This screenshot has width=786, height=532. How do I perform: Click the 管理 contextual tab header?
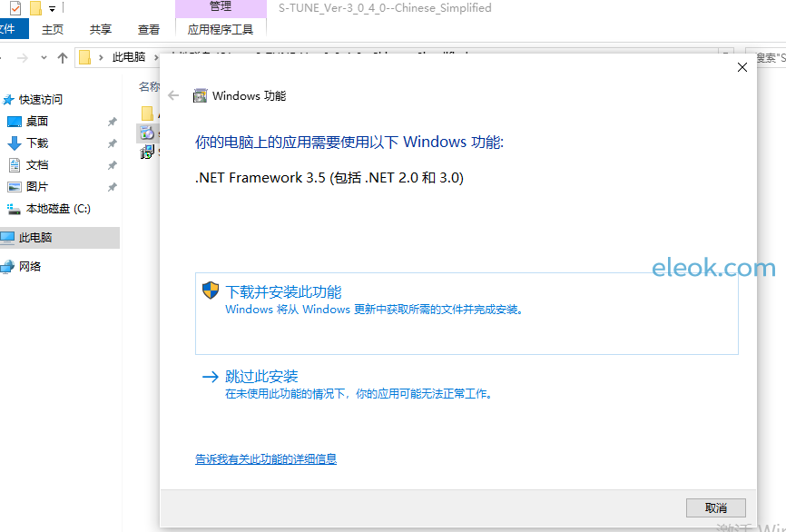(x=221, y=7)
